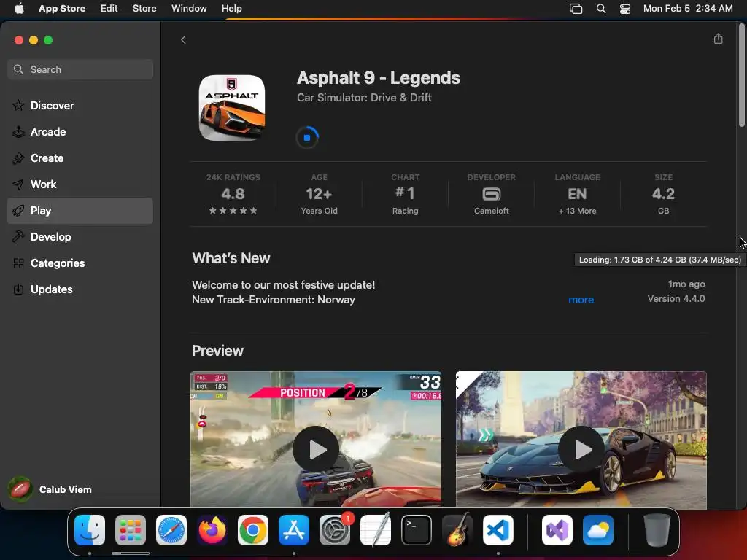Image resolution: width=747 pixels, height=560 pixels.
Task: Click the Asphalt 9 app icon
Action: click(232, 108)
